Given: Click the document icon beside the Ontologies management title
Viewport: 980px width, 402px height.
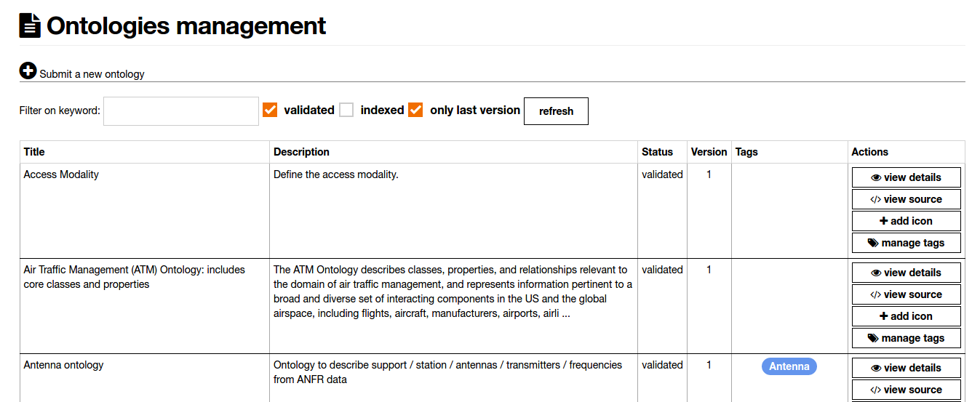Looking at the screenshot, I should [30, 25].
